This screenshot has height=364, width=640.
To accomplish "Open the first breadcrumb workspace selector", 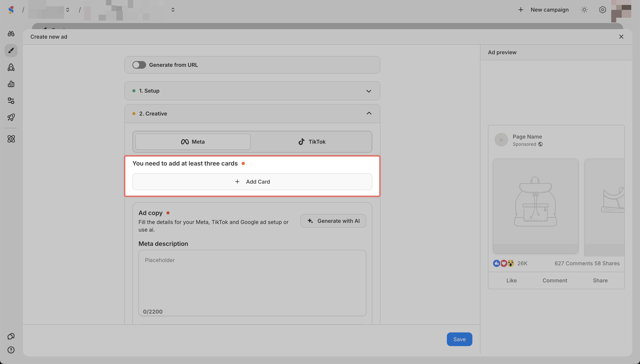I will coord(68,10).
